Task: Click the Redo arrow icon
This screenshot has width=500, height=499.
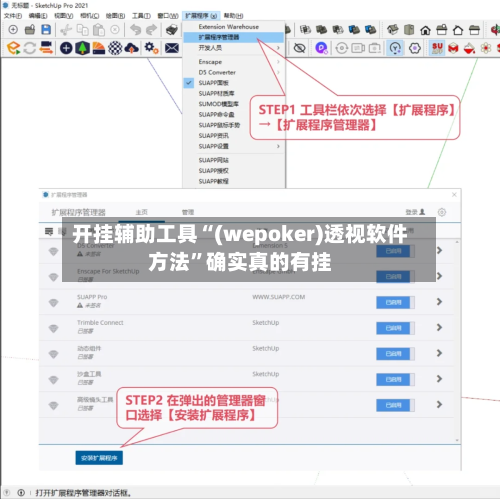Action: coord(152,30)
